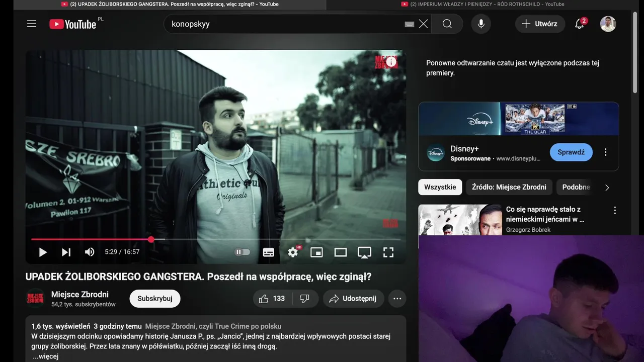Mute the video volume speaker

[90, 252]
